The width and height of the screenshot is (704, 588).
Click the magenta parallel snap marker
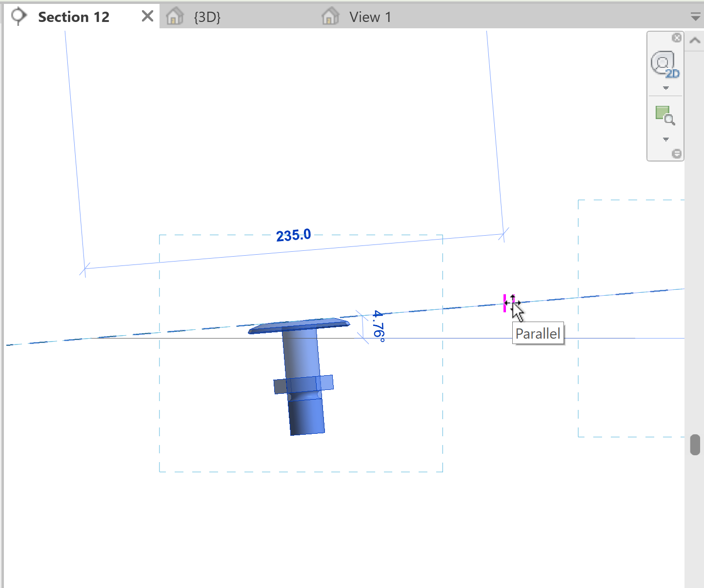[x=505, y=303]
